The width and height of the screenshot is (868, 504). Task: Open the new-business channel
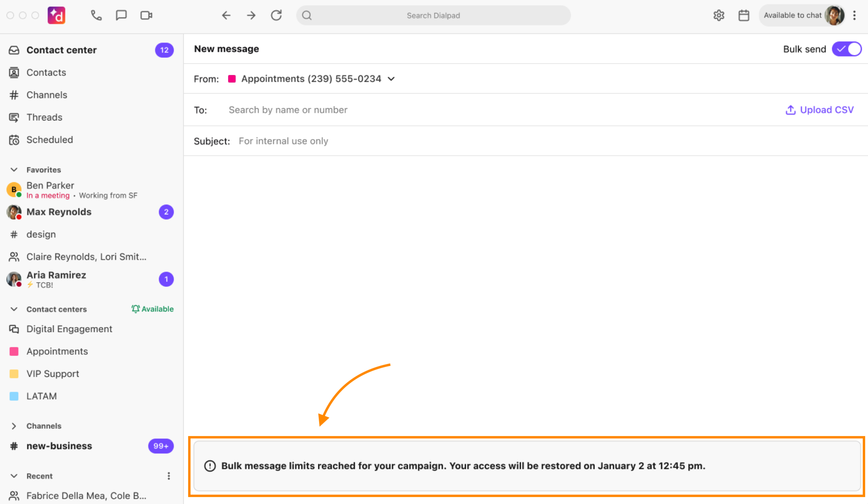point(92,446)
